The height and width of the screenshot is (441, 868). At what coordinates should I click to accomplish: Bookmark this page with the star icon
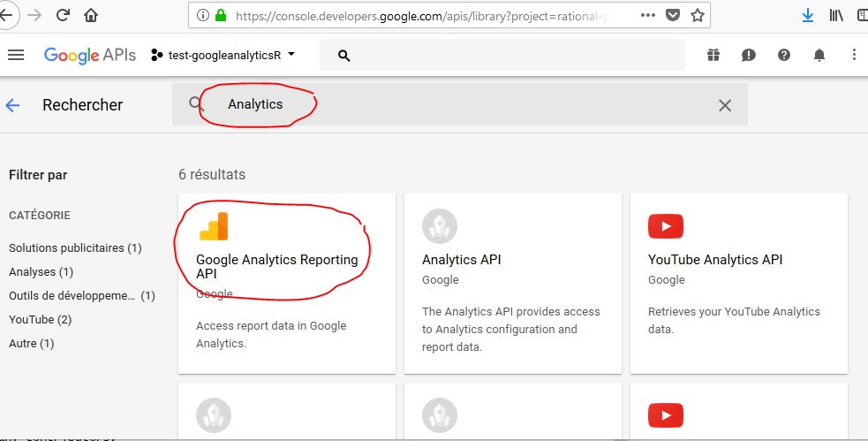pyautogui.click(x=698, y=16)
